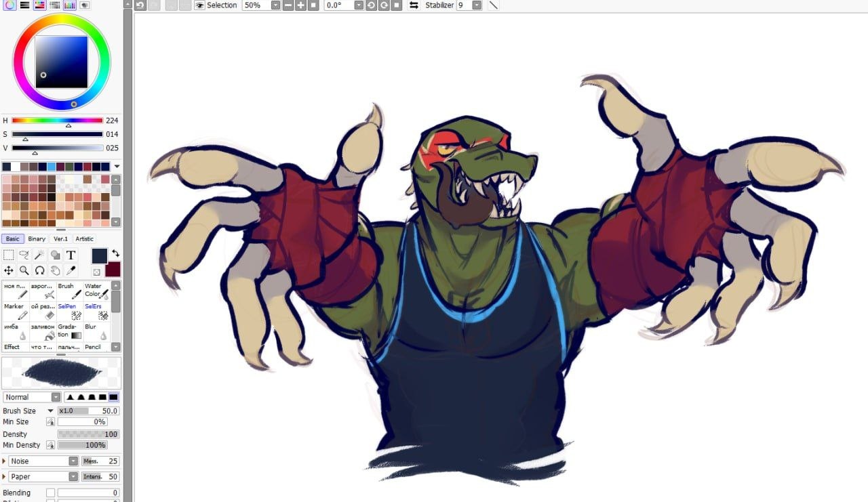
Task: Enable the Blending checkbox
Action: pos(50,493)
